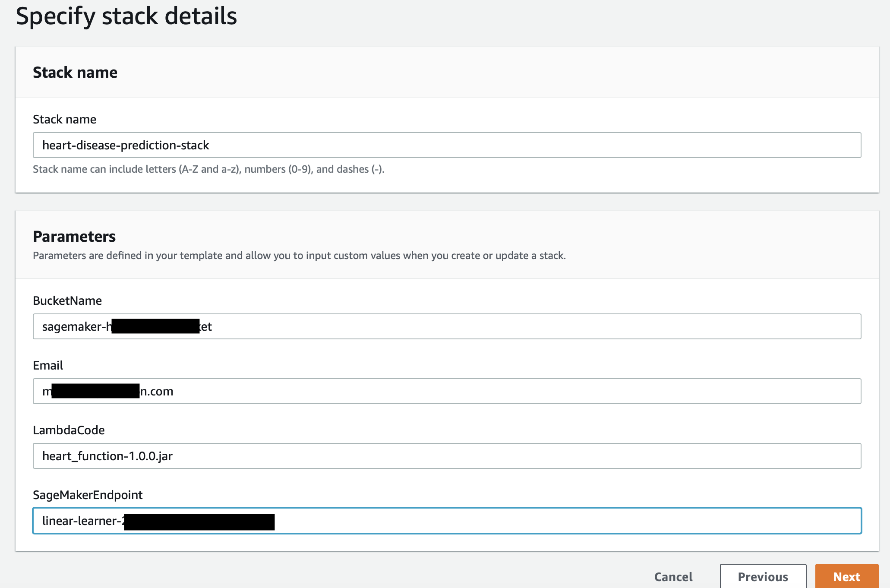Click the SageMakerEndpoint parameter label
The image size is (890, 588).
tap(88, 495)
